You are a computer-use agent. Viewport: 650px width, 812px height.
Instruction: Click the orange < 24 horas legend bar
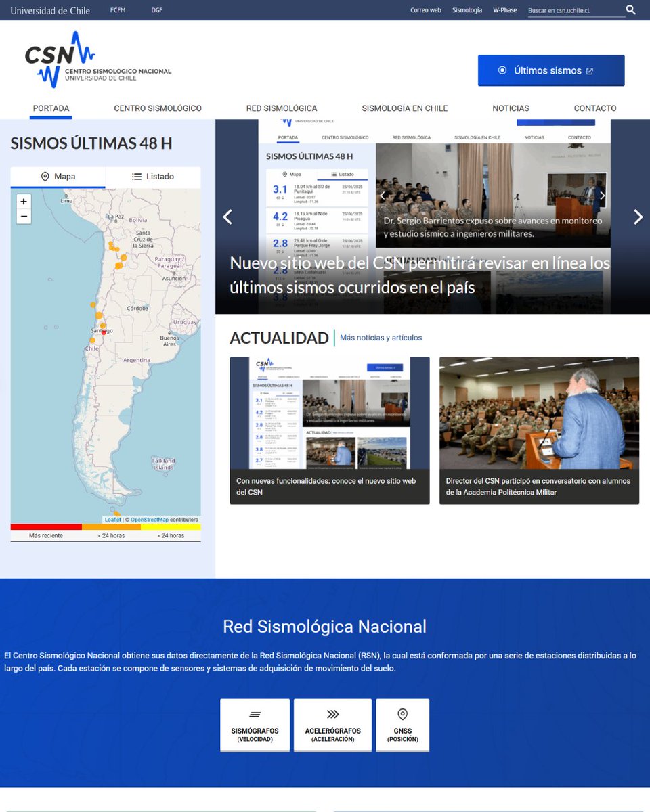111,526
